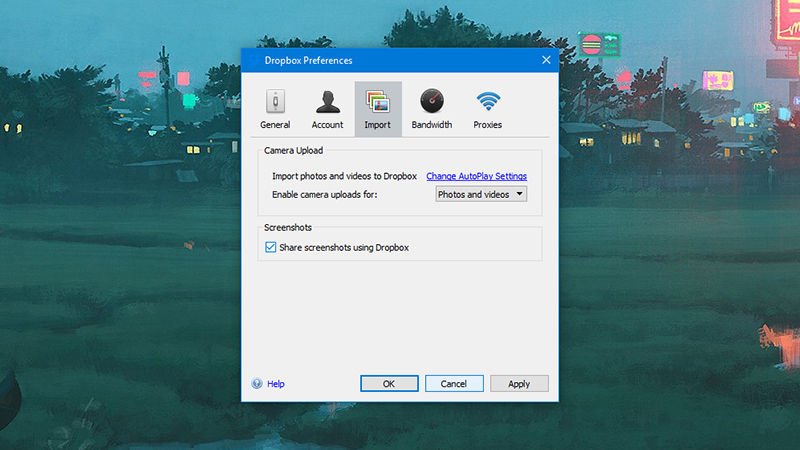Confirm the preferences with OK
800x450 pixels.
coord(389,384)
